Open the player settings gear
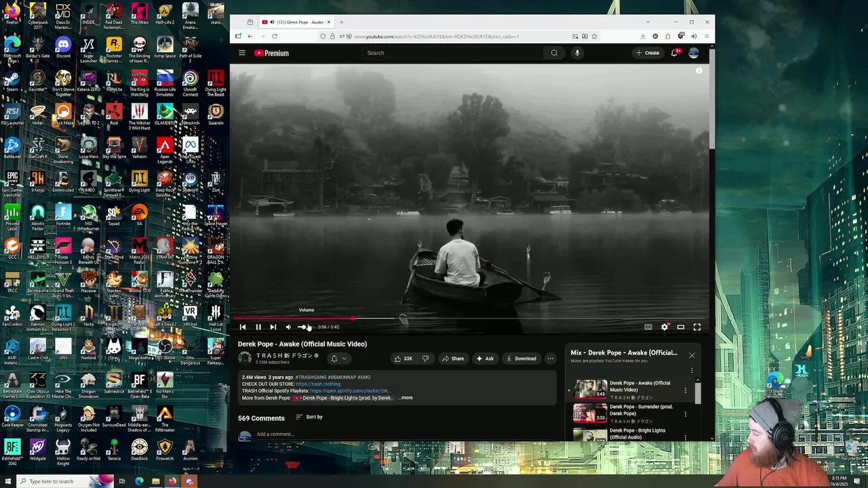 click(665, 327)
